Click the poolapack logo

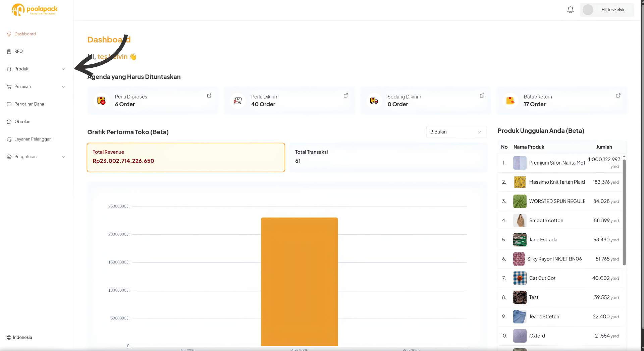pos(35,10)
